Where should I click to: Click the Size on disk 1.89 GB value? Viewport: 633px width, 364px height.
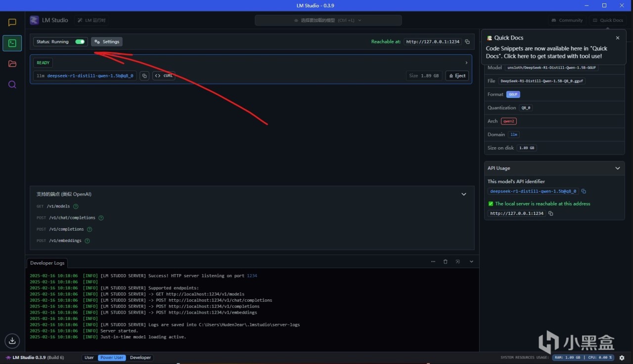527,148
